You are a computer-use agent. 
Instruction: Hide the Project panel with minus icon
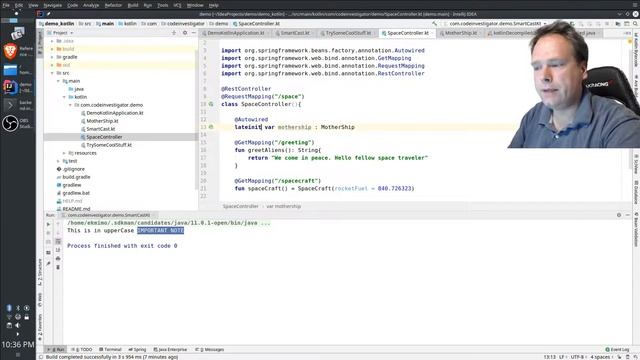point(194,33)
